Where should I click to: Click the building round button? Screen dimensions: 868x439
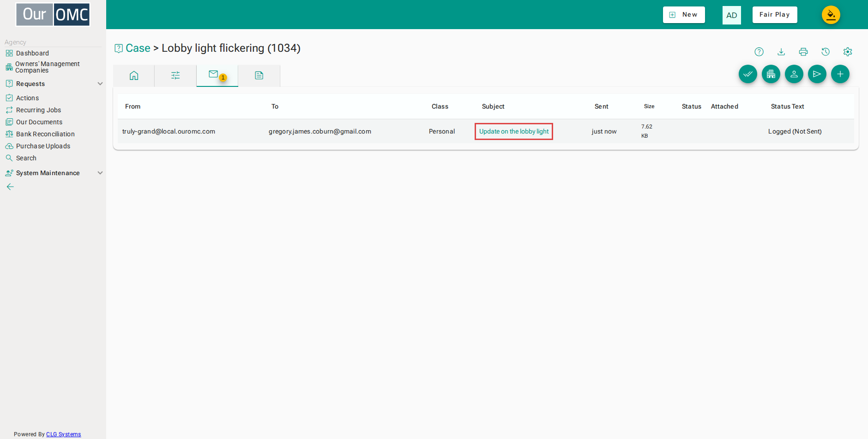[x=771, y=74]
